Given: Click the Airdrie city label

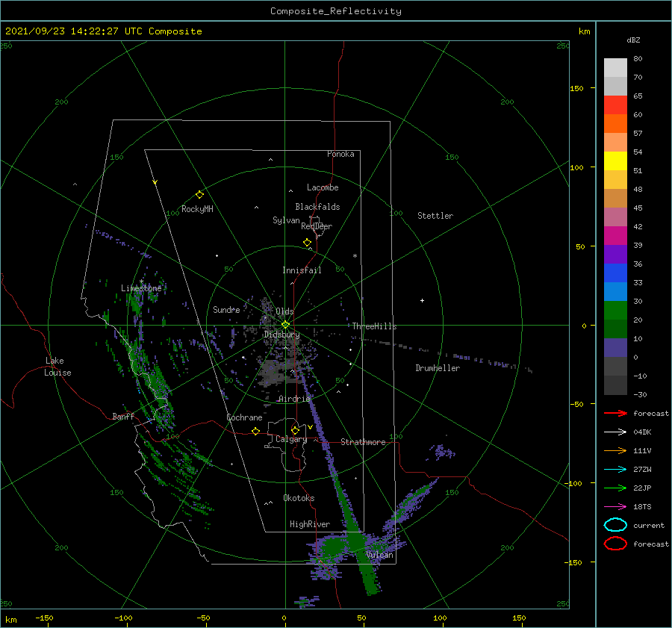Looking at the screenshot, I should [x=294, y=399].
